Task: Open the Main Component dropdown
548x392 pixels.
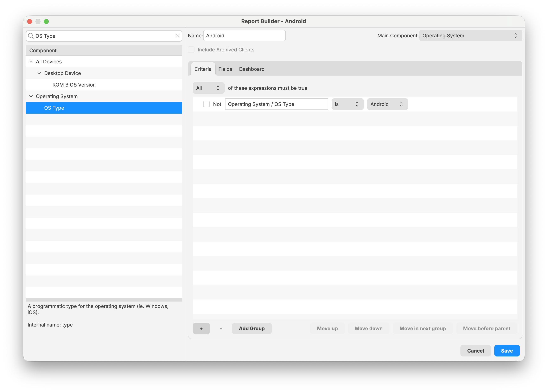Action: [x=470, y=36]
